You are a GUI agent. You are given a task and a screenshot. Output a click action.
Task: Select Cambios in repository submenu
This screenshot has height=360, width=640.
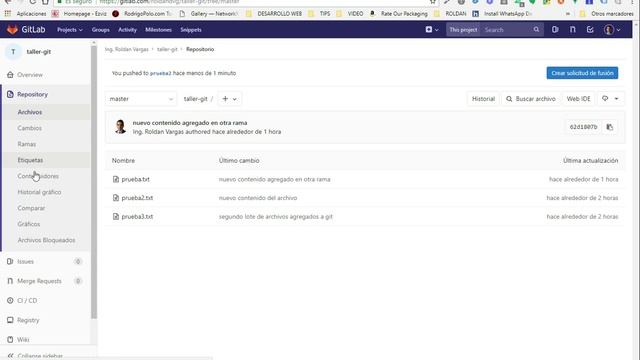[29, 128]
